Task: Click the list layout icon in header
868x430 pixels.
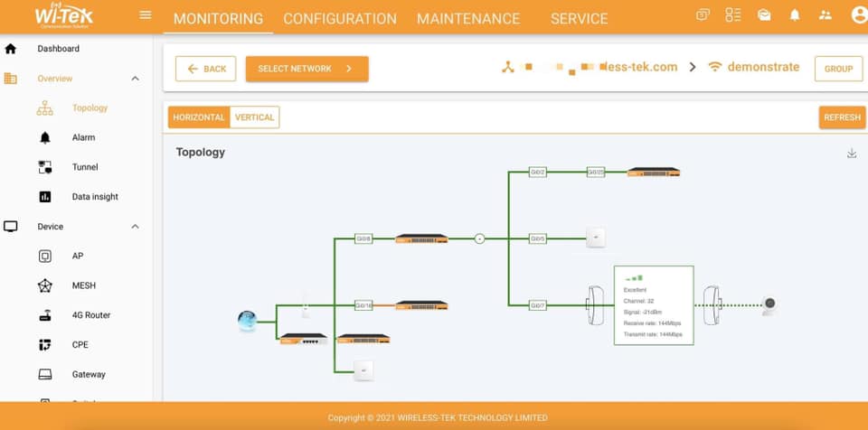Action: 733,15
